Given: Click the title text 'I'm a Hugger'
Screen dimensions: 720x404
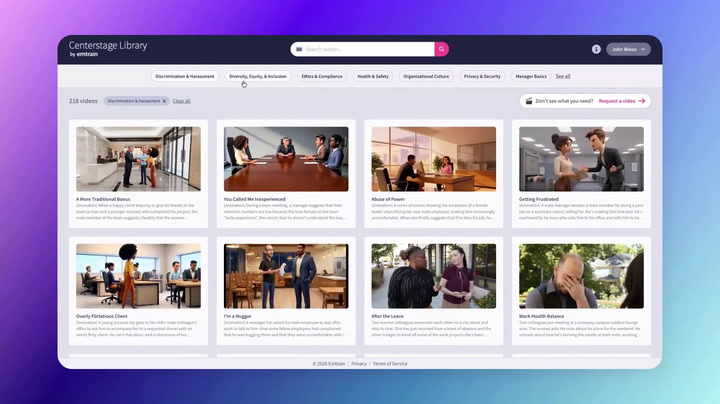Looking at the screenshot, I should pos(238,316).
